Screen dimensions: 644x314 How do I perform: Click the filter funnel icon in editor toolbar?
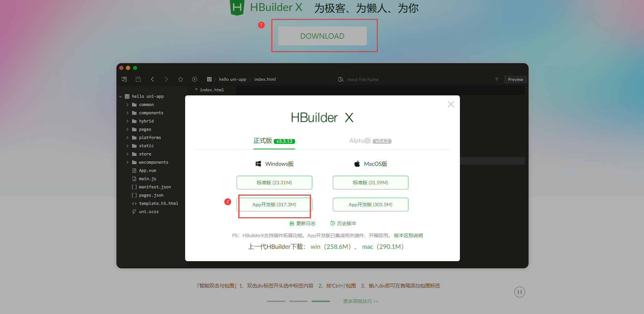point(497,79)
